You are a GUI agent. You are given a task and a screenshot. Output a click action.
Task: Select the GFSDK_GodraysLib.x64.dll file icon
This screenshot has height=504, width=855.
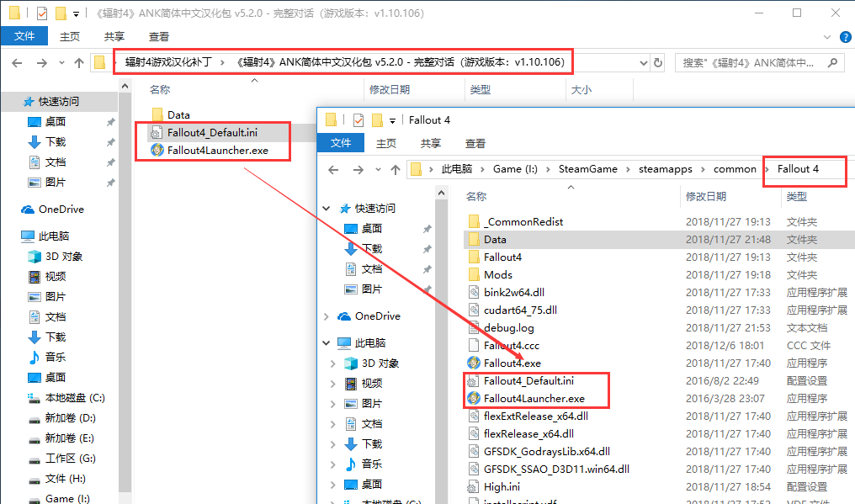tap(474, 451)
